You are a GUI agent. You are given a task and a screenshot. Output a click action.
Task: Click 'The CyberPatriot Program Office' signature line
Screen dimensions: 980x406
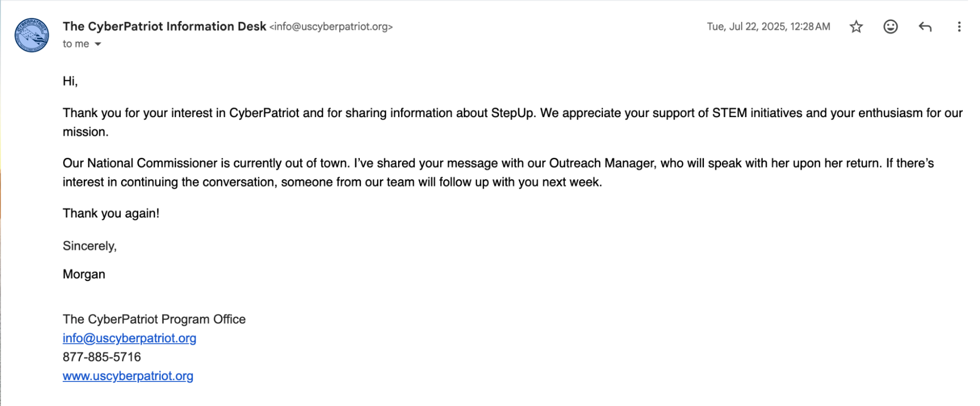154,319
